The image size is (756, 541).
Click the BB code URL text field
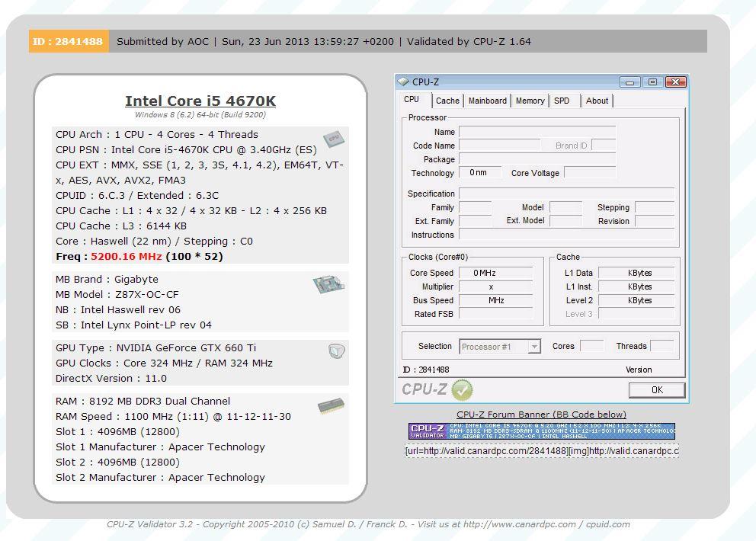(x=541, y=451)
